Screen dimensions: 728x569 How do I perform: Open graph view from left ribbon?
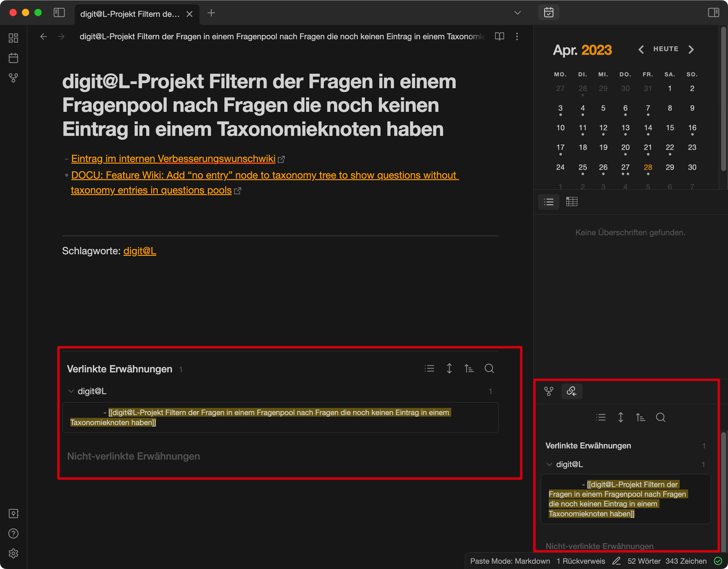[x=13, y=78]
